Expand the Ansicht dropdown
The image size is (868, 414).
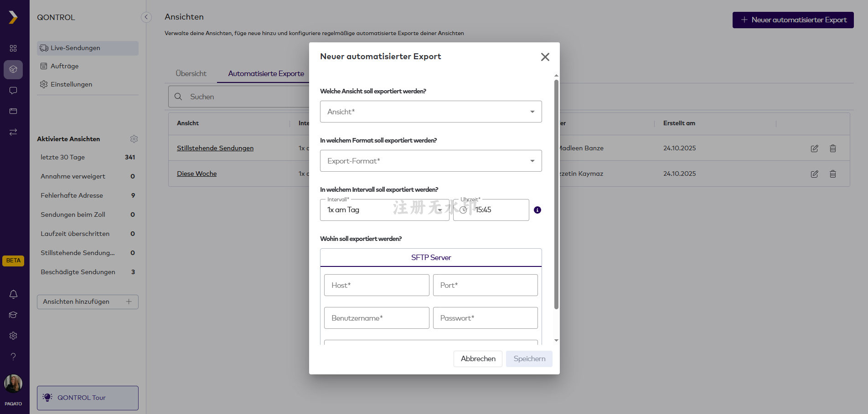coord(431,112)
